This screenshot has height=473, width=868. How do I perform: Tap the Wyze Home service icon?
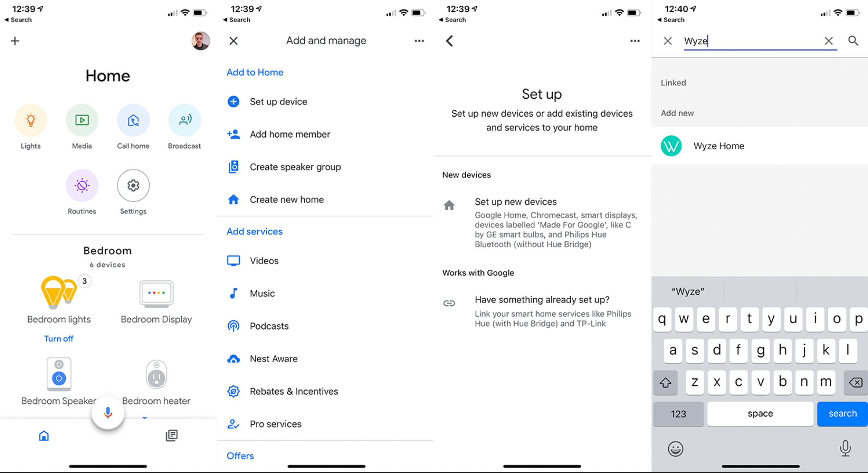coord(673,146)
